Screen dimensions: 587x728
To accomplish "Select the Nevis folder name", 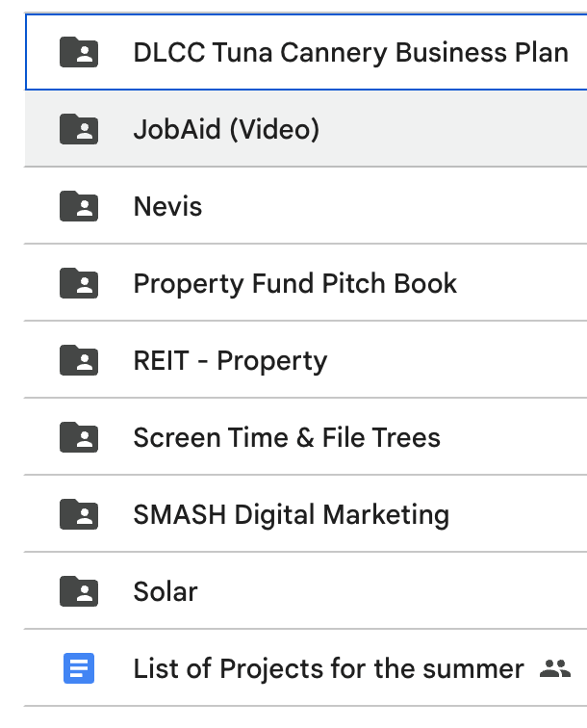I will click(x=167, y=206).
